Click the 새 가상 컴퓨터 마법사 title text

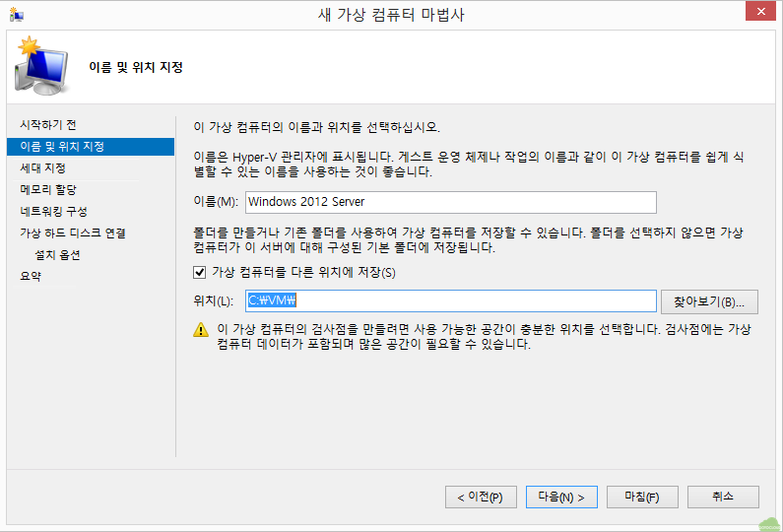click(392, 15)
